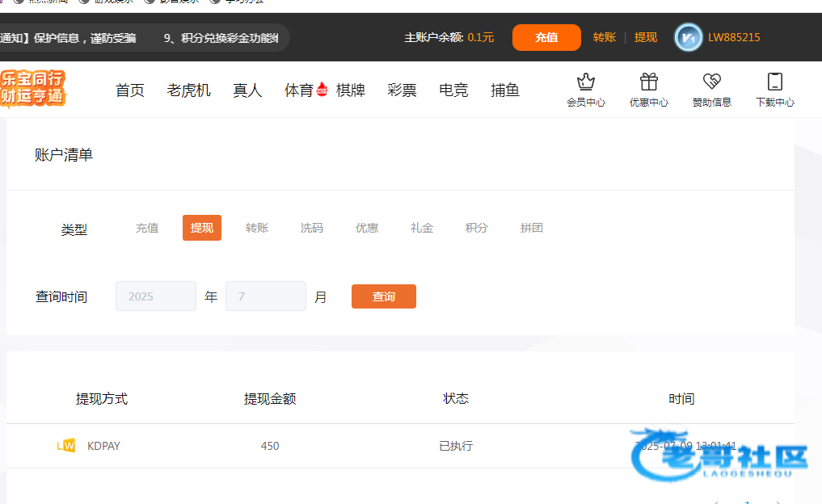Click the username LW885215

tap(734, 37)
